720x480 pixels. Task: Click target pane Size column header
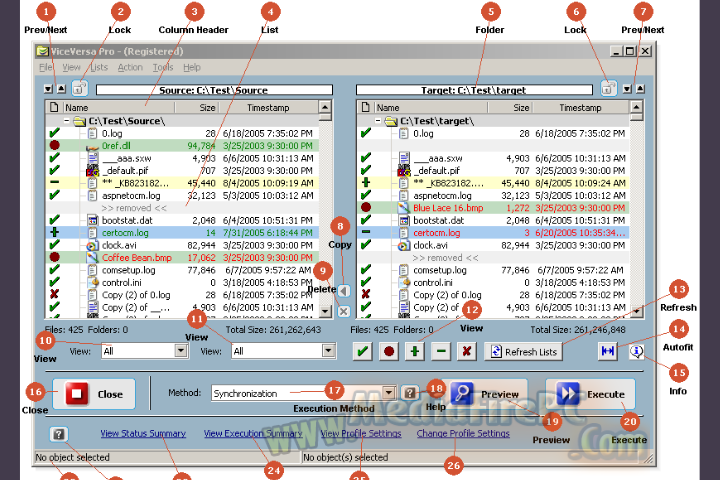click(510, 107)
